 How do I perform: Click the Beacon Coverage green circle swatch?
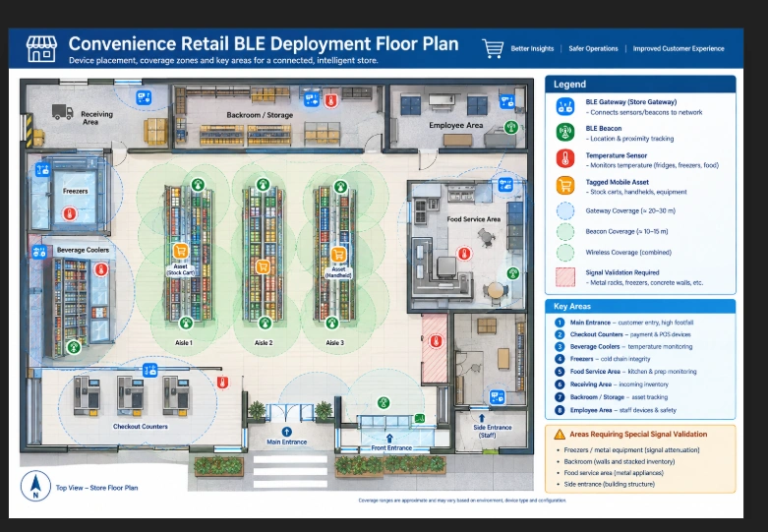coord(565,231)
